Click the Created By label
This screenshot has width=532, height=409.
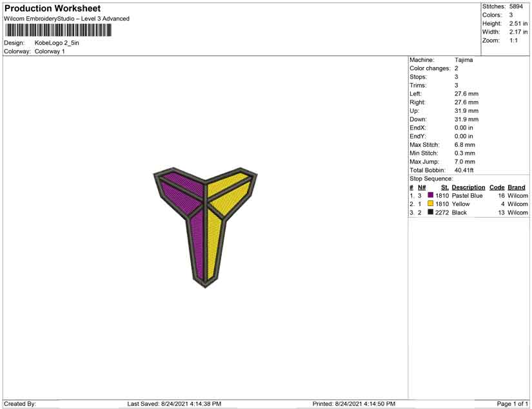[x=20, y=404]
